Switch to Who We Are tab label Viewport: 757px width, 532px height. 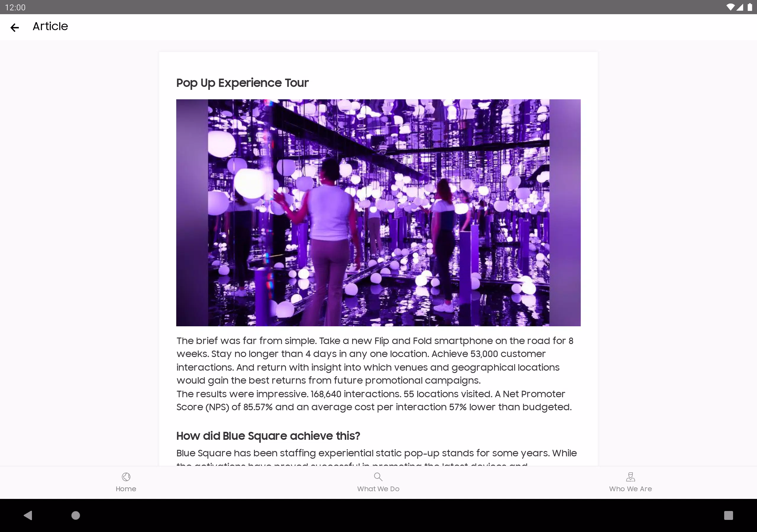point(630,489)
